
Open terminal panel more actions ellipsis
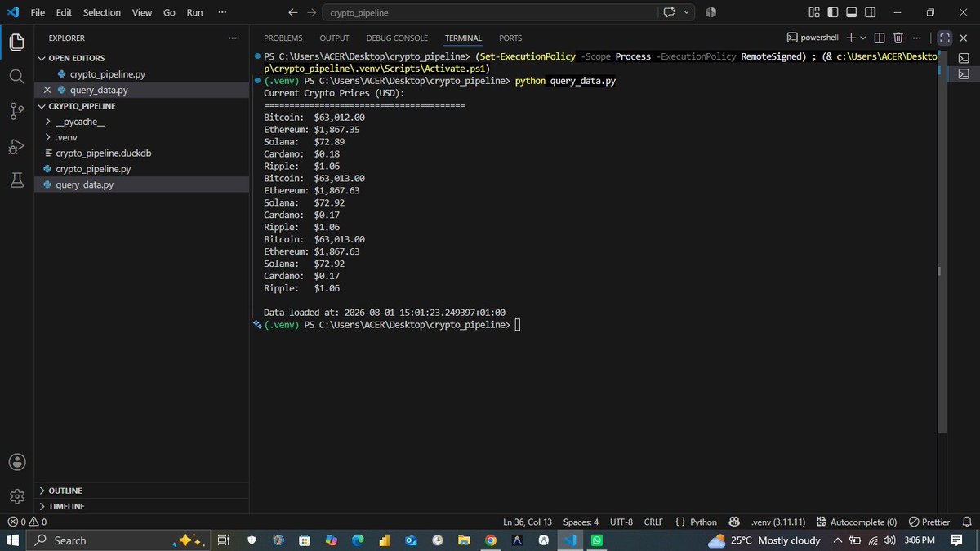point(917,38)
